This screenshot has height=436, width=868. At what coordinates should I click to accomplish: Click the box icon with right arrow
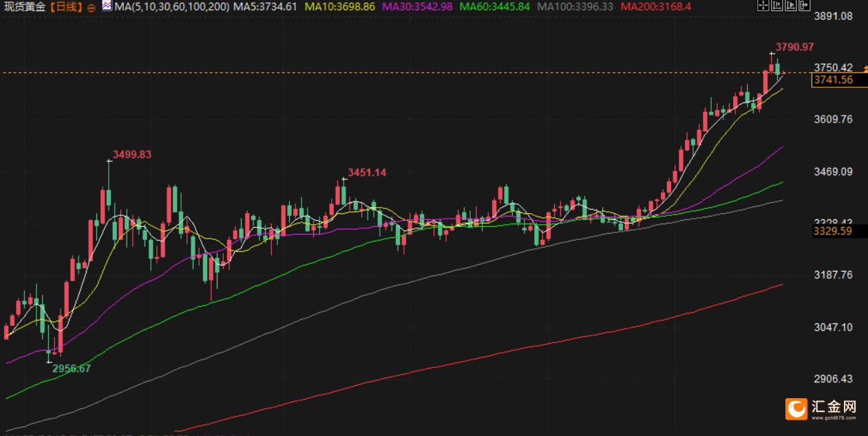[x=804, y=6]
